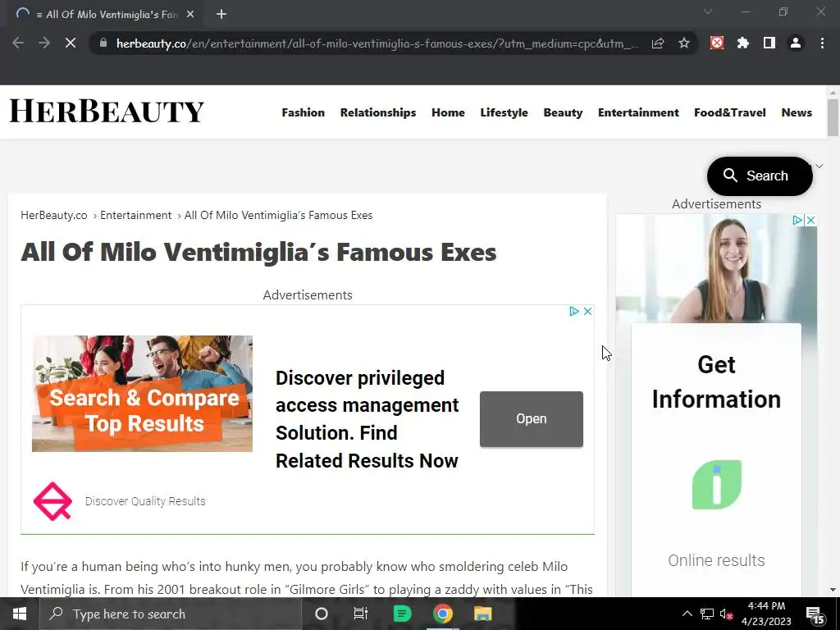Open the Food&Travel menu
This screenshot has height=630, width=840.
point(730,112)
